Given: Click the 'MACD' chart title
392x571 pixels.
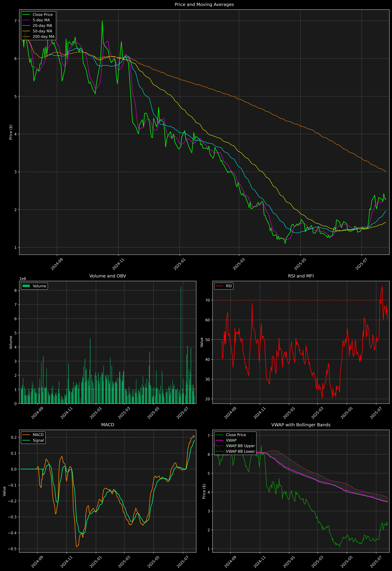Looking at the screenshot, I should [108, 425].
